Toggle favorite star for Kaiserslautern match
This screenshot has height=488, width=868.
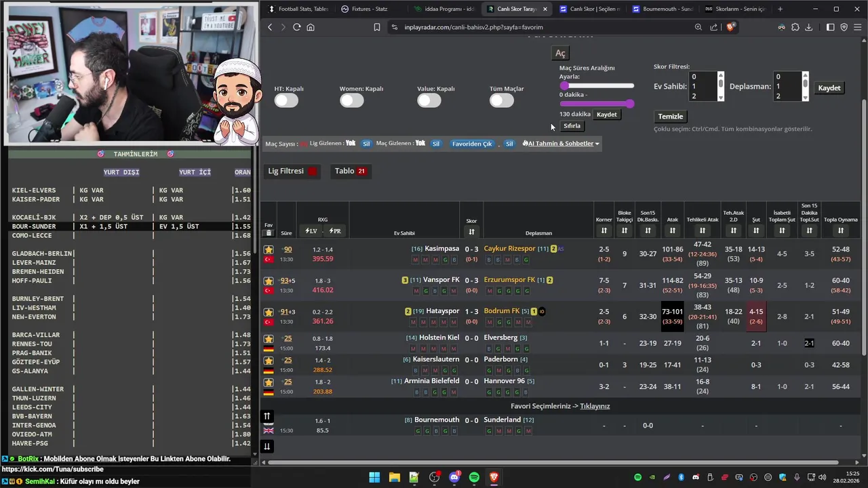[269, 360]
